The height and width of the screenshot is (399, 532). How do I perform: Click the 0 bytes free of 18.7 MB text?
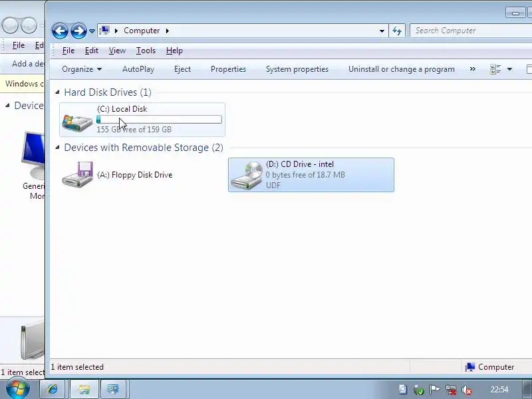coord(305,175)
